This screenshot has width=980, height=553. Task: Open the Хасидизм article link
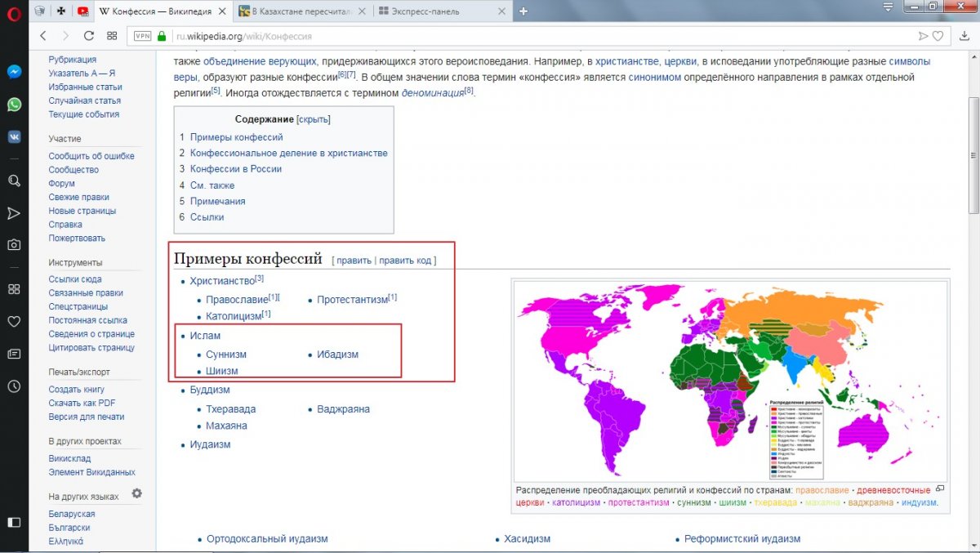[x=527, y=539]
